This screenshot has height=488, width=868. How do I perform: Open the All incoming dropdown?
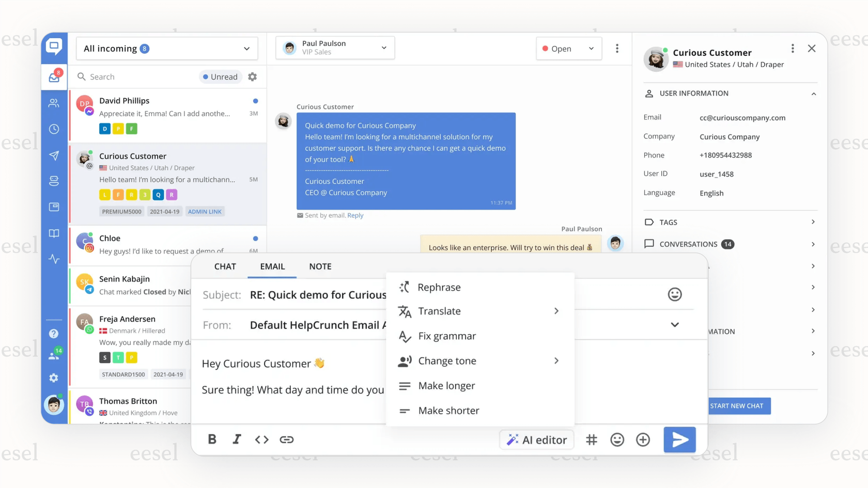166,48
